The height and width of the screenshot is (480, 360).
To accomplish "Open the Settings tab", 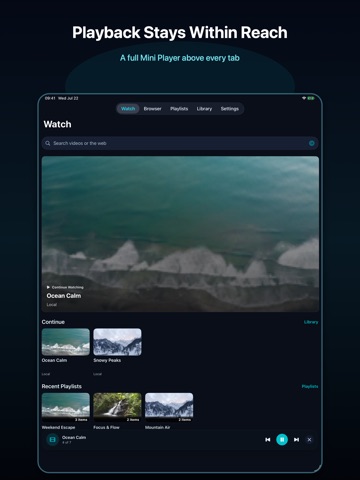I will (x=230, y=109).
